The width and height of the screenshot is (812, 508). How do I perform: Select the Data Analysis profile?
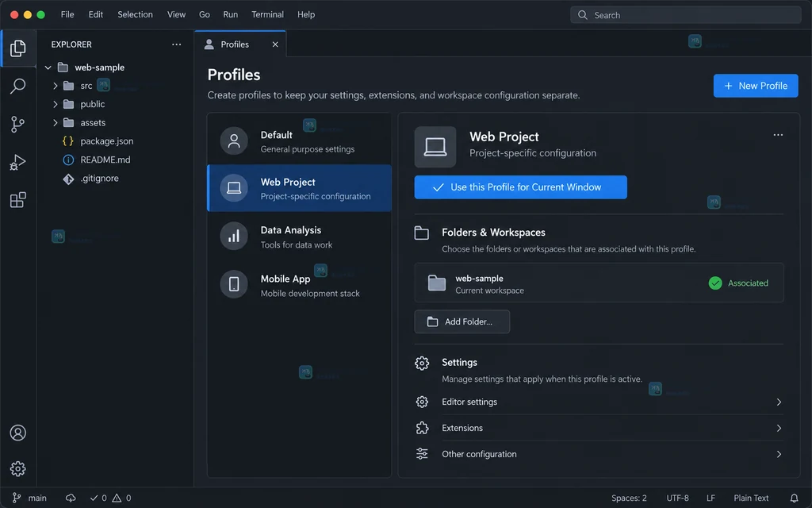coord(299,237)
